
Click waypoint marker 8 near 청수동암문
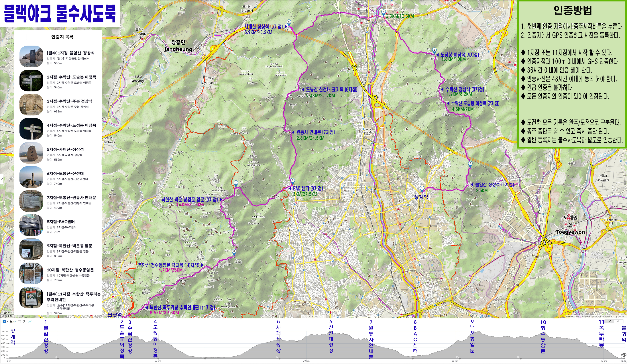(234, 252)
